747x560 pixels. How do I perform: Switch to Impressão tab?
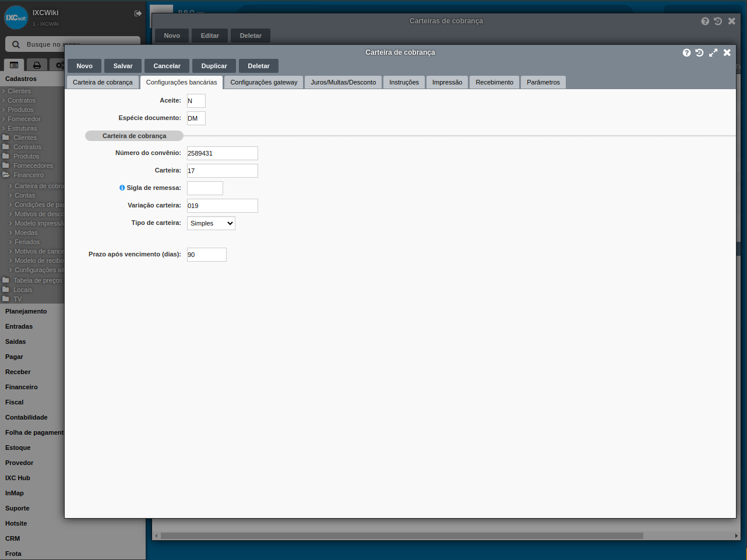point(447,82)
